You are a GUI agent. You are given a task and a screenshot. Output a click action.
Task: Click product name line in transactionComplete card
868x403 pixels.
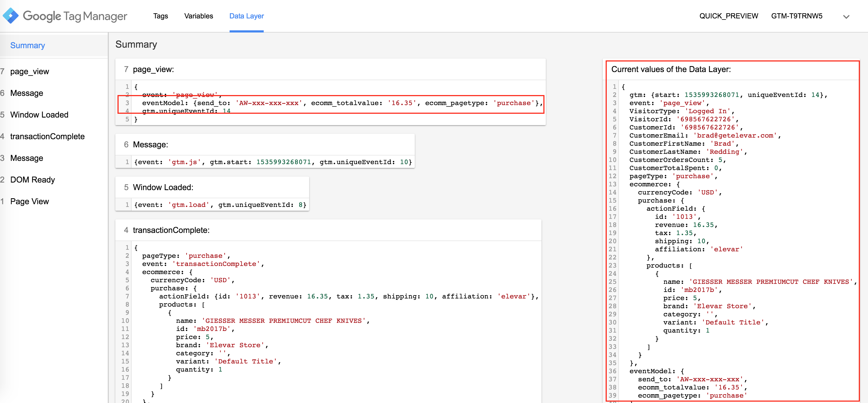pyautogui.click(x=273, y=321)
